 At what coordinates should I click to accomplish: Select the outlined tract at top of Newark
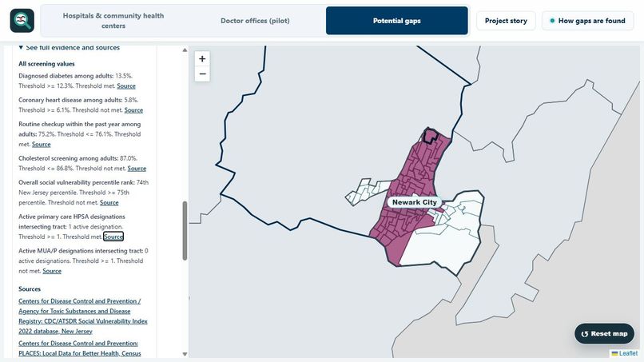pos(431,135)
